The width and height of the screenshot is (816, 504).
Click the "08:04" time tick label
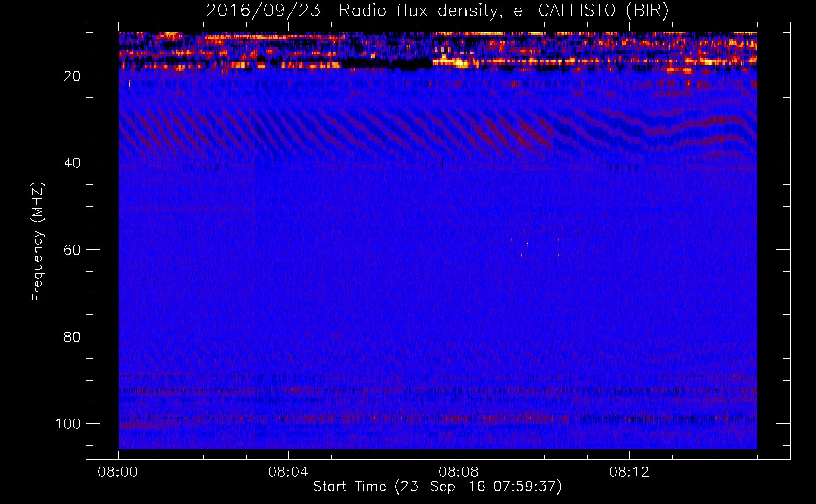288,472
